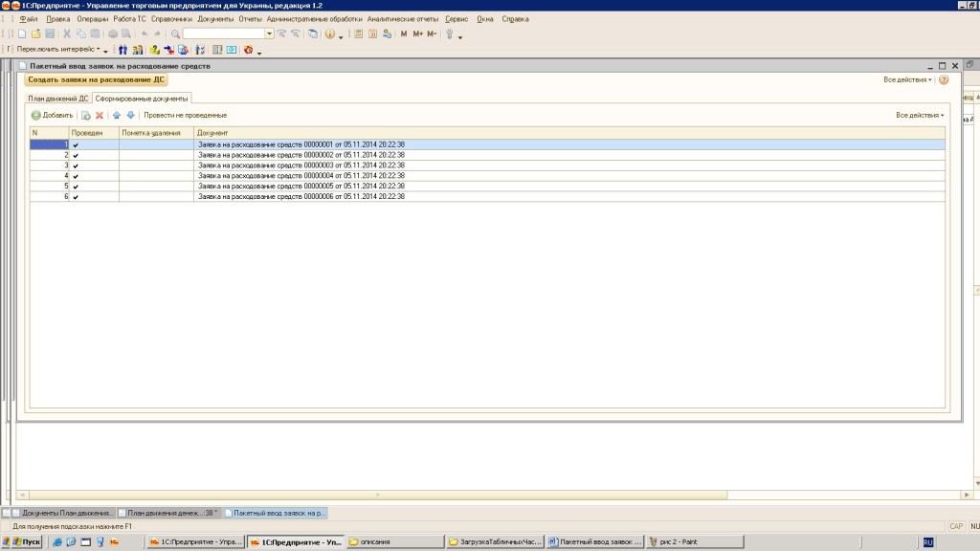980x551 pixels.
Task: Toggle Проведен checkmark in row 6
Action: tap(76, 197)
